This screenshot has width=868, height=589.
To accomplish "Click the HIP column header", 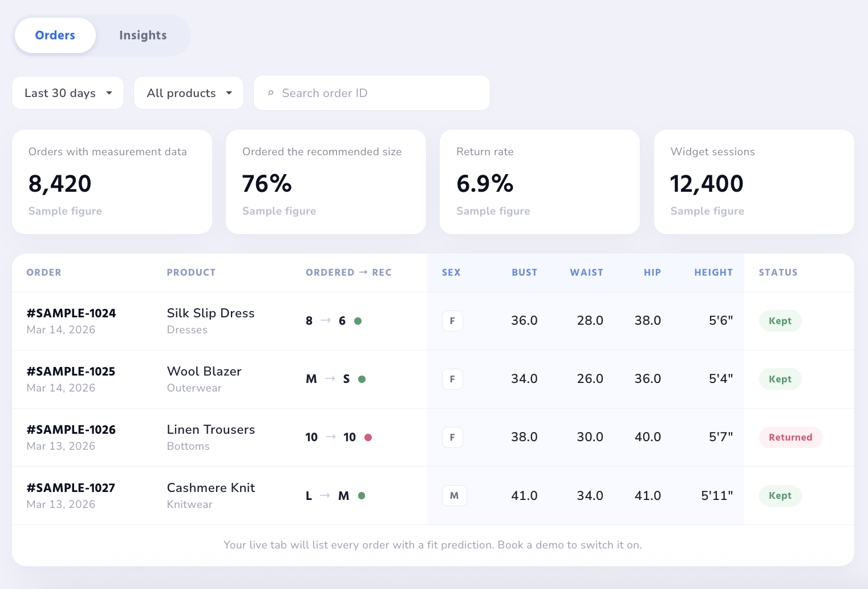I will pyautogui.click(x=652, y=273).
